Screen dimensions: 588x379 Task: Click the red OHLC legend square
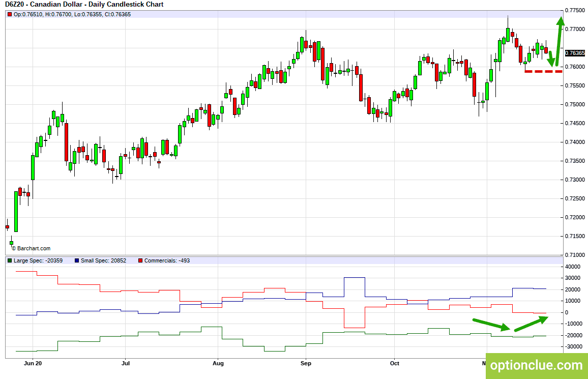[10, 14]
